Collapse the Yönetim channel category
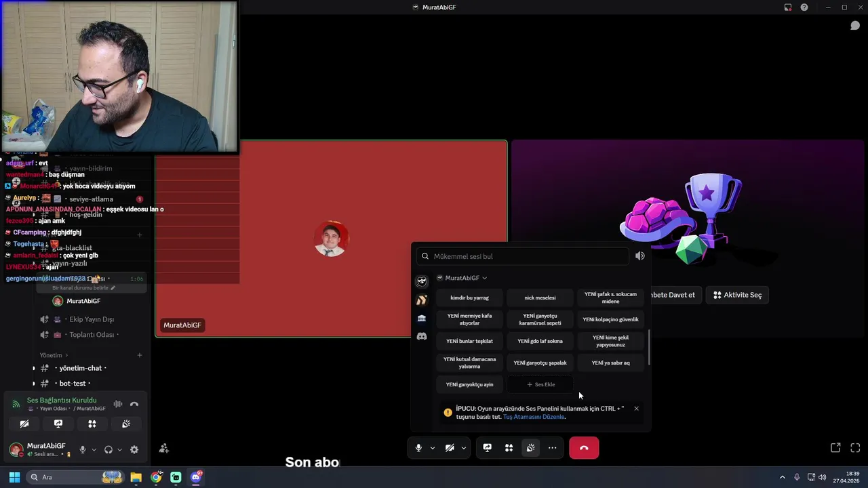 click(x=54, y=355)
